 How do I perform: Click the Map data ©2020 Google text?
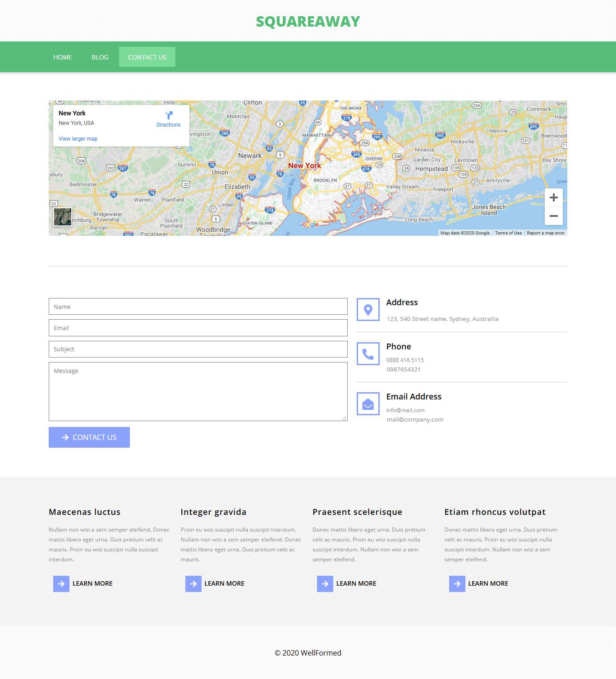[465, 233]
